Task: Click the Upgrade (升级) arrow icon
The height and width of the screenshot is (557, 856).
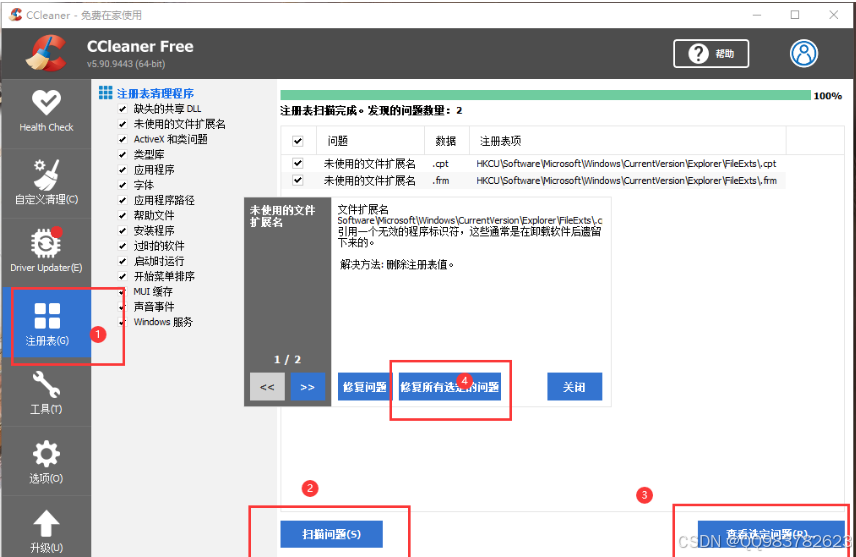Action: tap(46, 524)
